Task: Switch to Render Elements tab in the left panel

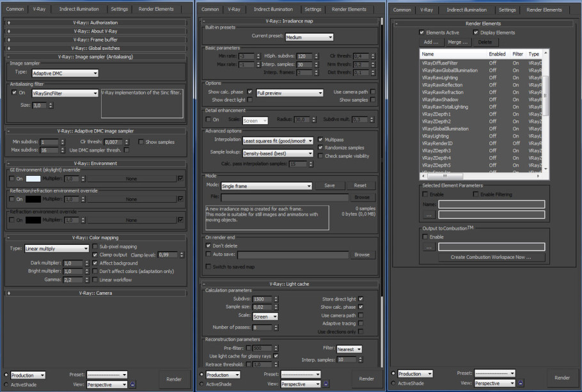Action: [156, 9]
